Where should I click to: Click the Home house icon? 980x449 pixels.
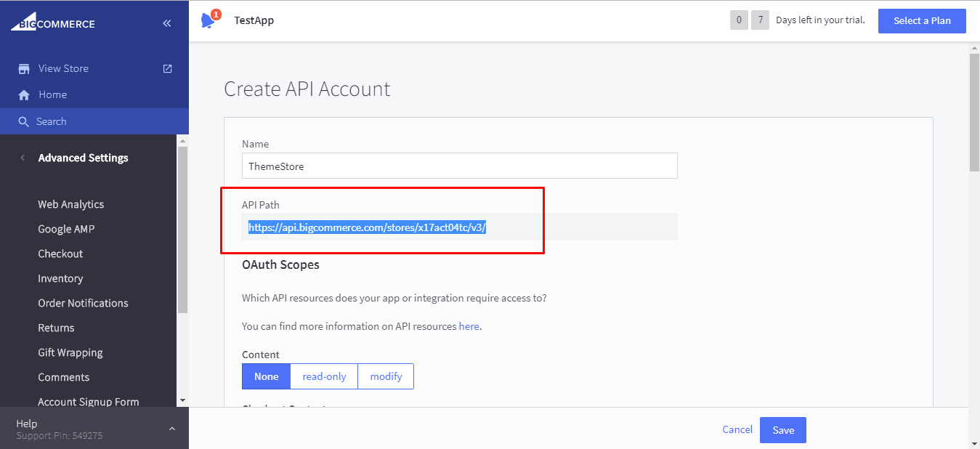pyautogui.click(x=24, y=95)
